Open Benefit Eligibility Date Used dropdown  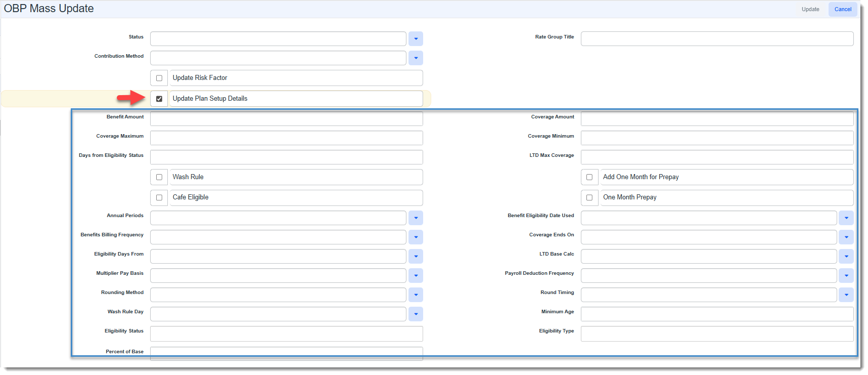tap(846, 218)
